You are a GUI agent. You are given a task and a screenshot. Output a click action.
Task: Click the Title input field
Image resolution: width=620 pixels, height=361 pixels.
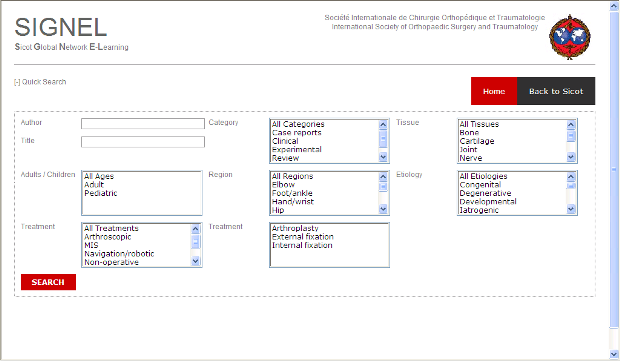point(143,142)
